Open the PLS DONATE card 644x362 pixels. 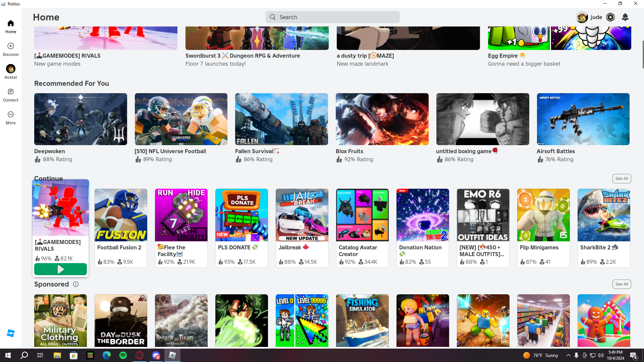[241, 228]
